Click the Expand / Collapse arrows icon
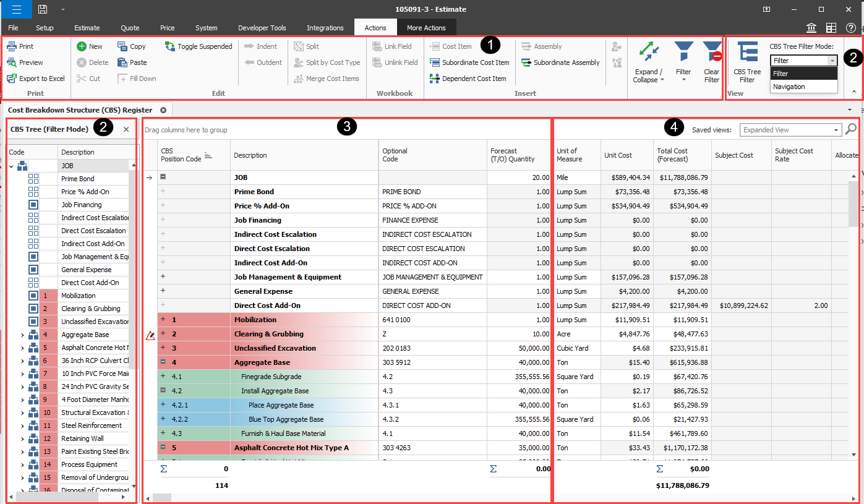 click(x=648, y=52)
